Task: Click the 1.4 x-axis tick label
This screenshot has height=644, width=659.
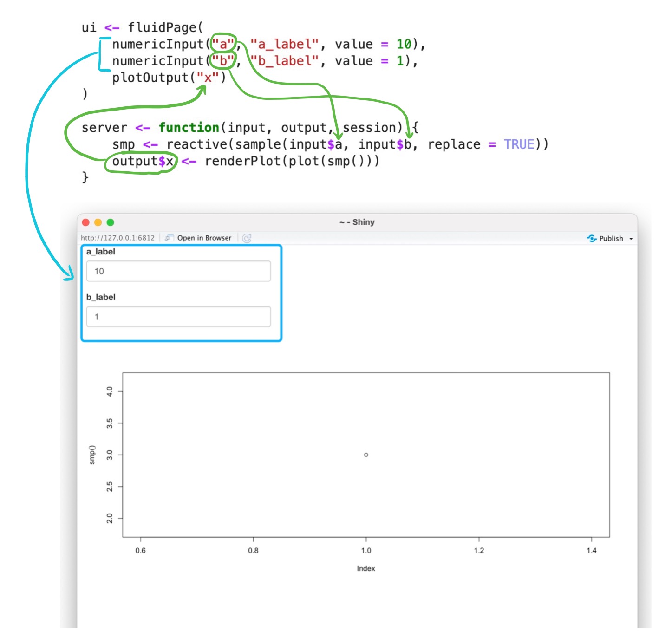Action: point(591,551)
